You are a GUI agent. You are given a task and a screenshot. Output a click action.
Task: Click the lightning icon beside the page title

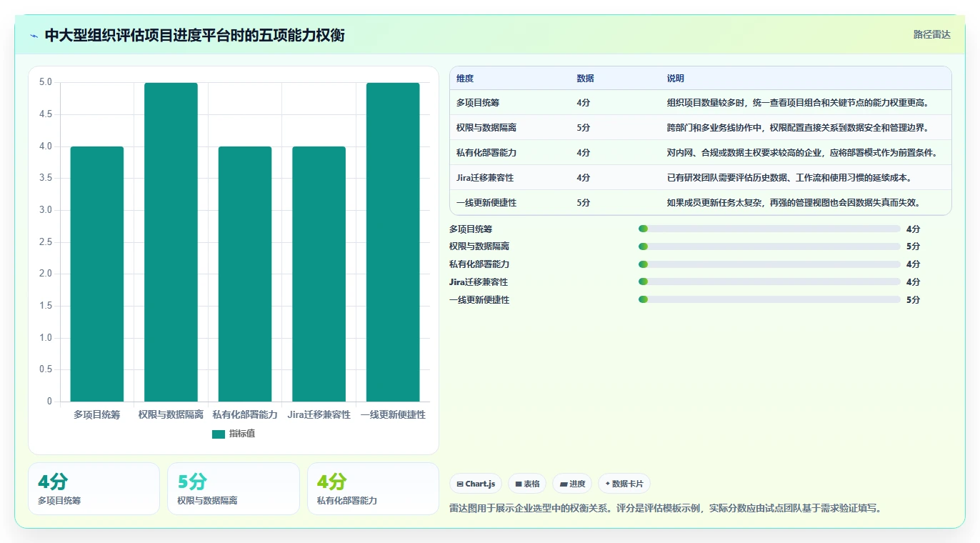[34, 36]
